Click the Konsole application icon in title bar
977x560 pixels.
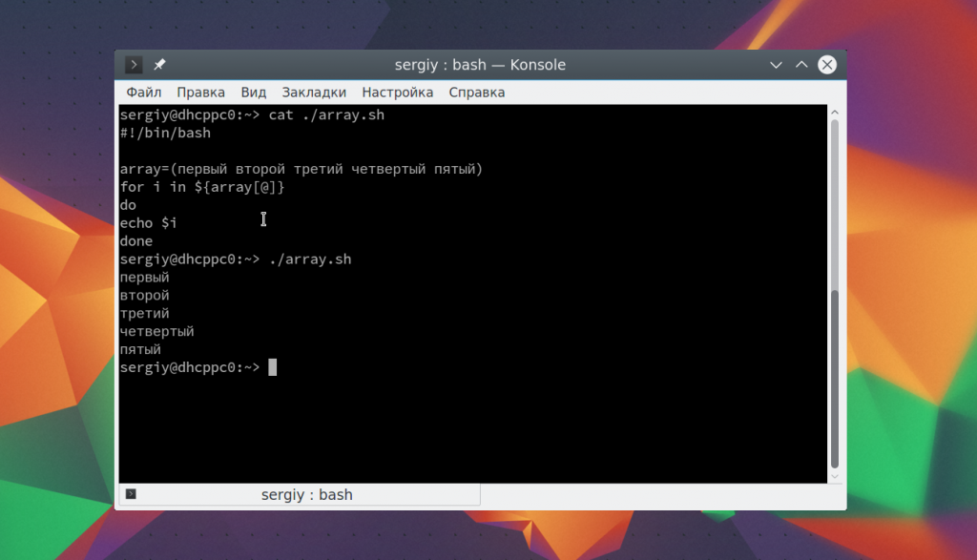coord(135,65)
